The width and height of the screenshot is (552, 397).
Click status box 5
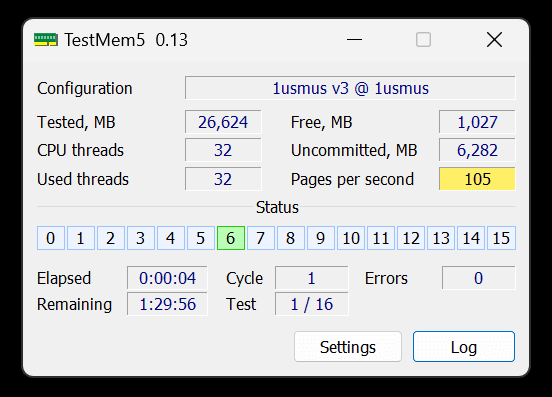[x=201, y=238]
